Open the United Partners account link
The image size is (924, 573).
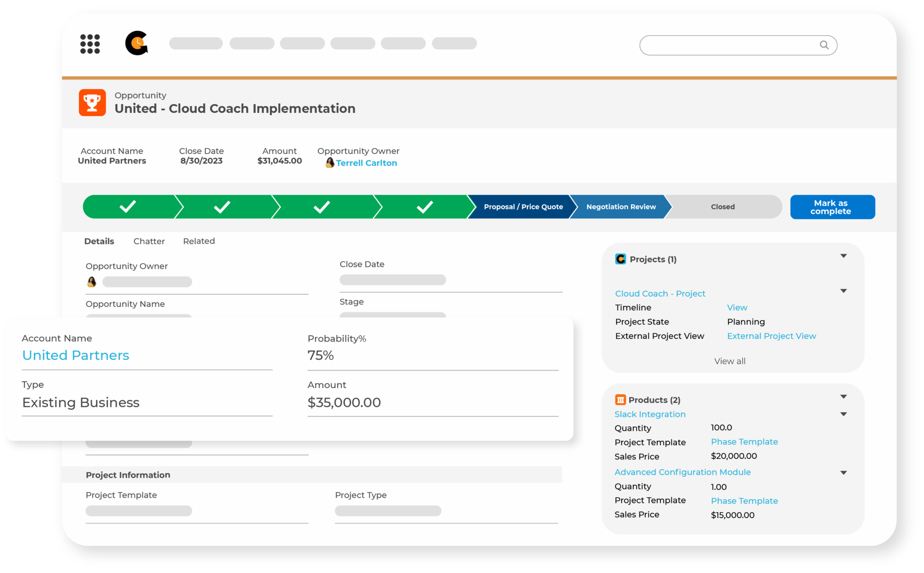(76, 356)
